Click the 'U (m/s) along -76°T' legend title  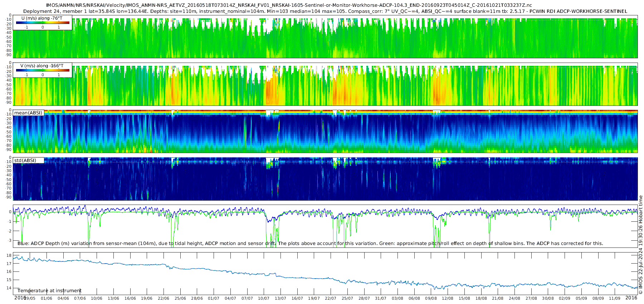point(42,18)
